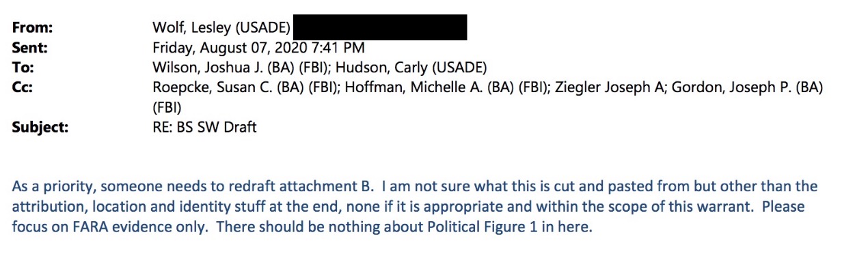Click the (FBI) text on second Cc line

coord(166,107)
